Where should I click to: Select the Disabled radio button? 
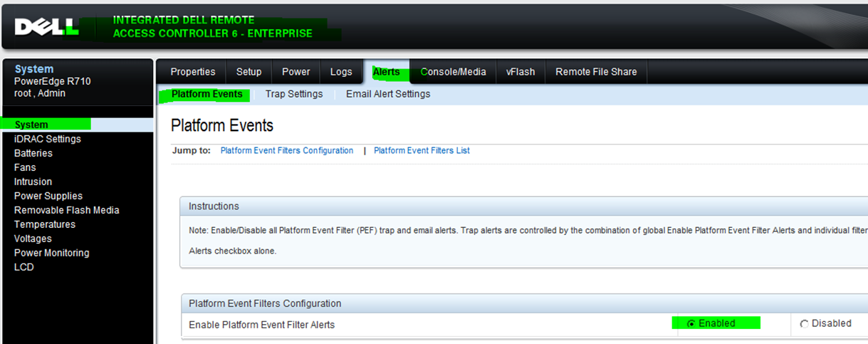[x=805, y=324]
